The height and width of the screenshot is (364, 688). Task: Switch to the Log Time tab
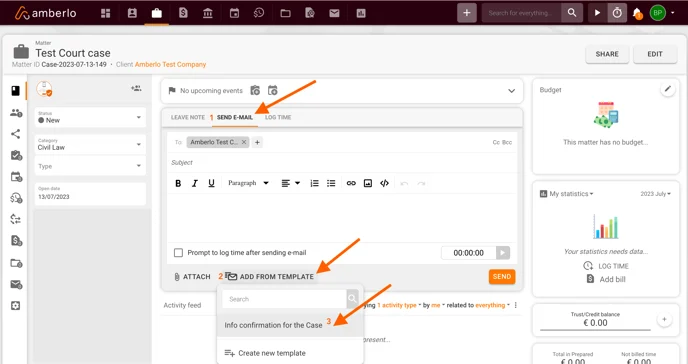tap(278, 118)
